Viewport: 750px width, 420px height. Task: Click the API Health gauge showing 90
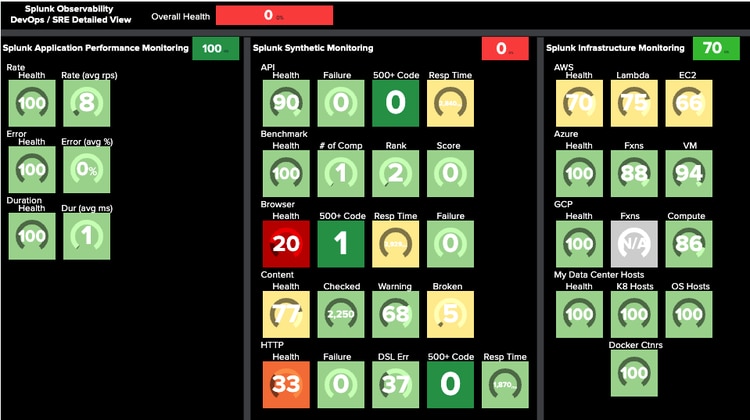(x=286, y=104)
